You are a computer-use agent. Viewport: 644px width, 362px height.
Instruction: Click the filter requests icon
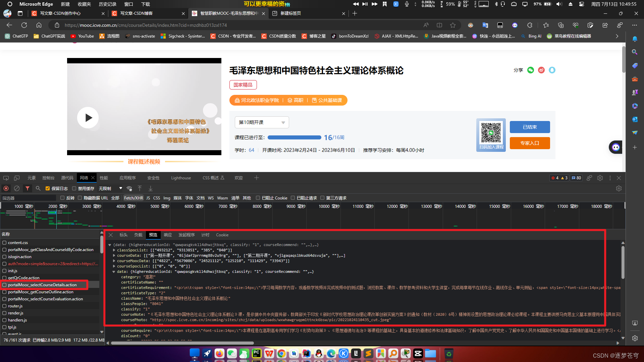pyautogui.click(x=28, y=188)
